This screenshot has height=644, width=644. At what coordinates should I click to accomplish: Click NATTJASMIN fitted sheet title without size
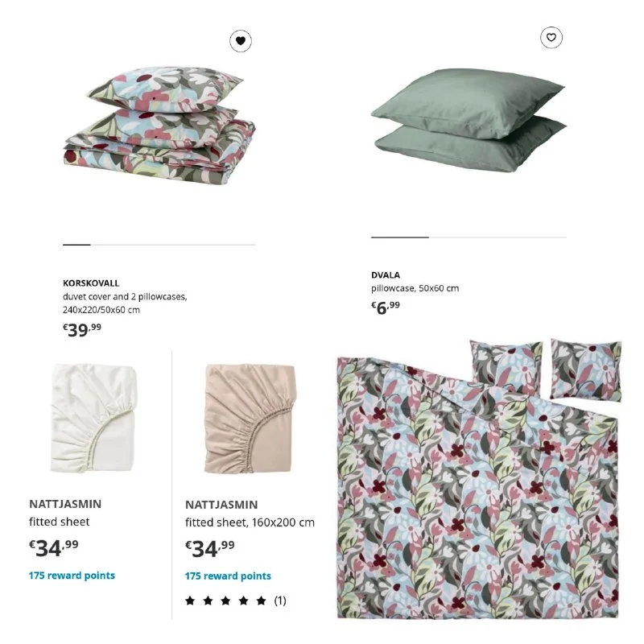click(65, 512)
